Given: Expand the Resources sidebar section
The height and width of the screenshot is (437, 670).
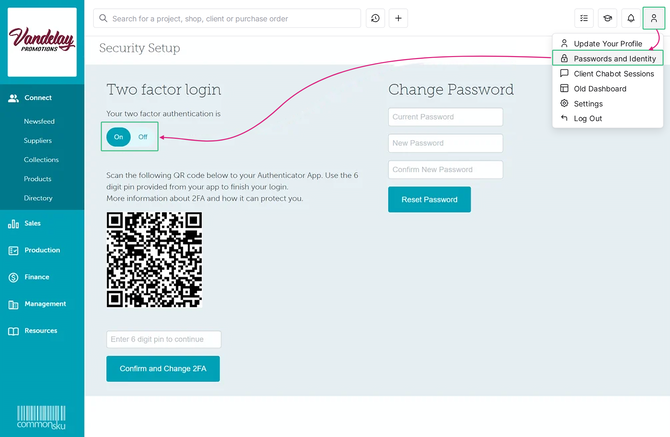Looking at the screenshot, I should tap(42, 331).
